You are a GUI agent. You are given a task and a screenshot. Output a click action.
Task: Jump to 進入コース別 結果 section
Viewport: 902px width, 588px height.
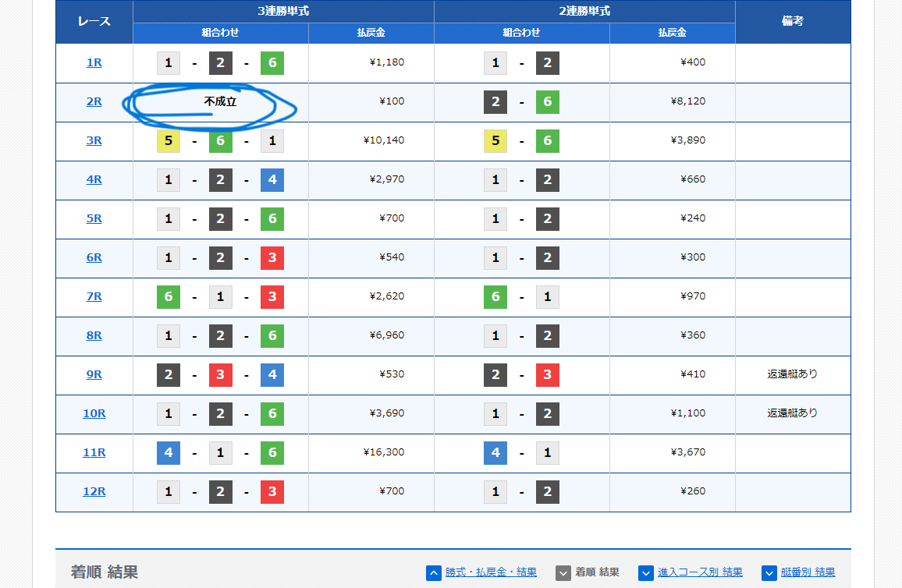pos(700,572)
